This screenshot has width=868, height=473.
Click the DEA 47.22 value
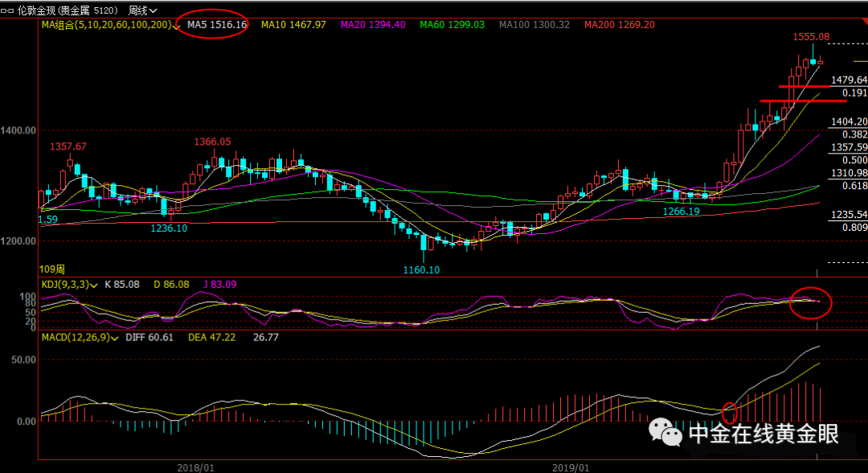coord(212,337)
